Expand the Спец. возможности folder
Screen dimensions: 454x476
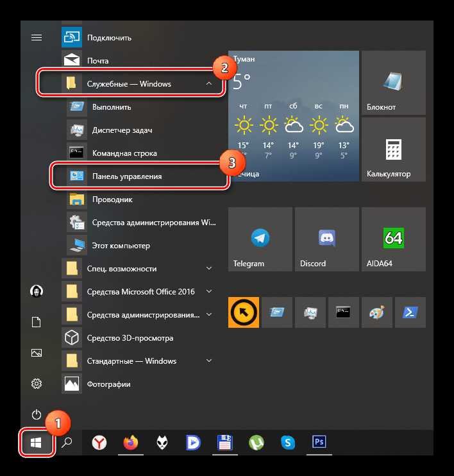[x=140, y=269]
